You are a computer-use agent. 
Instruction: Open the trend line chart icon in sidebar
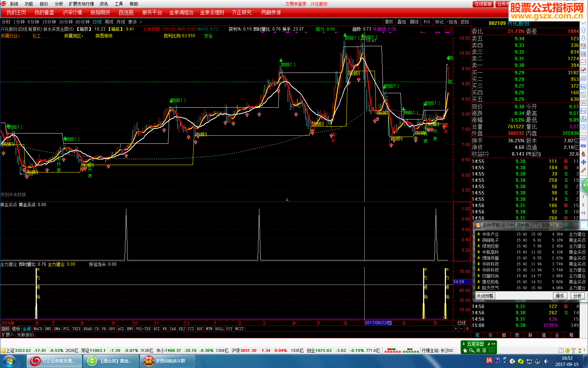pyautogui.click(x=583, y=62)
